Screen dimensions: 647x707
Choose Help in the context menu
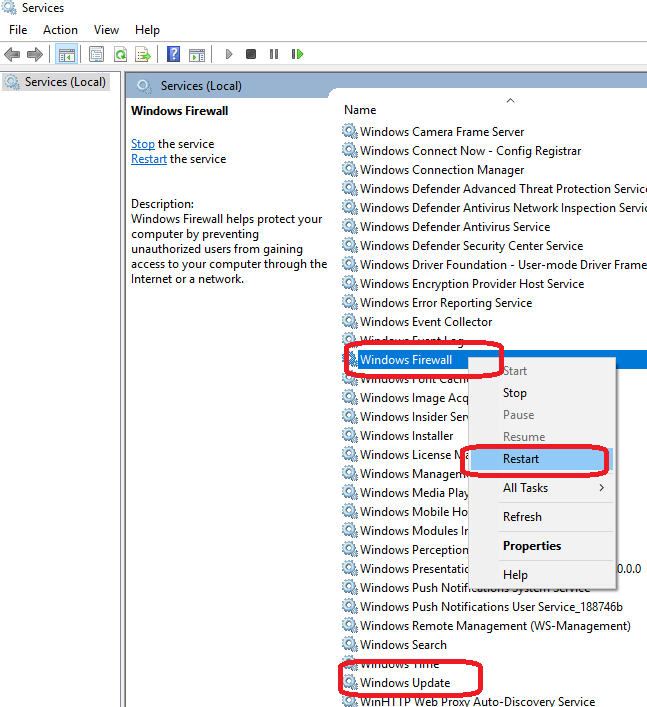[x=542, y=574]
